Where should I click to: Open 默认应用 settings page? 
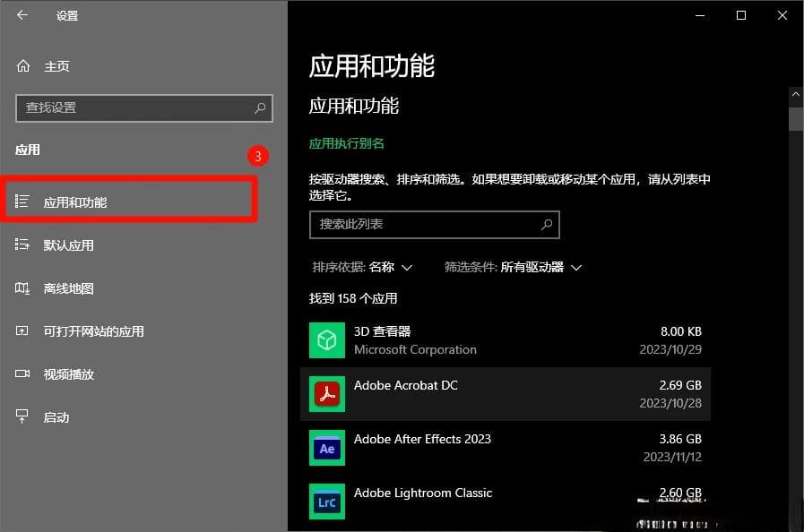[68, 245]
